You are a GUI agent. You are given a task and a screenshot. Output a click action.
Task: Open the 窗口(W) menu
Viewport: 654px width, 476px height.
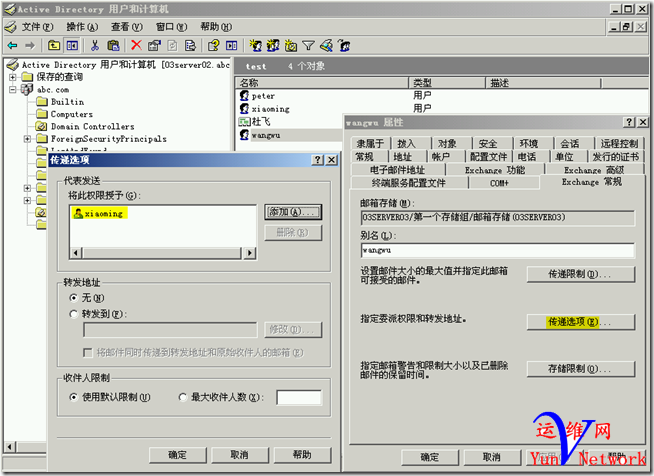coord(171,27)
